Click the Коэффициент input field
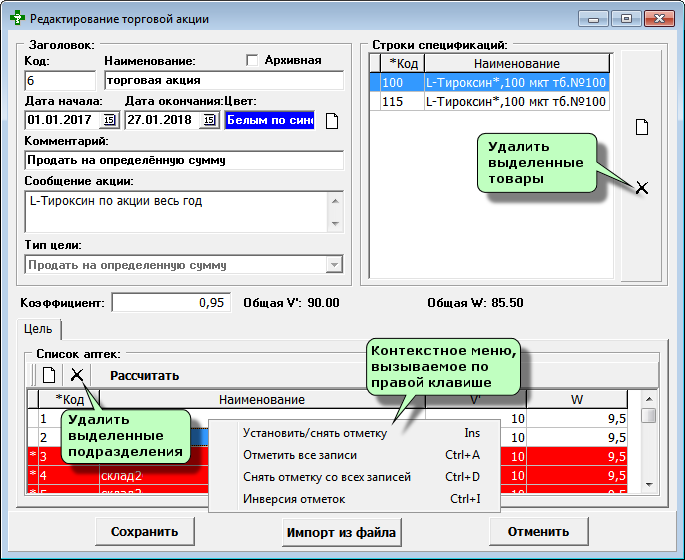The image size is (685, 560). [x=171, y=302]
